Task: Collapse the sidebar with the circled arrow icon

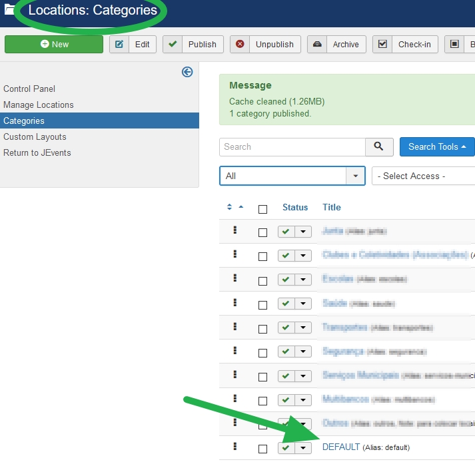Action: pos(187,72)
